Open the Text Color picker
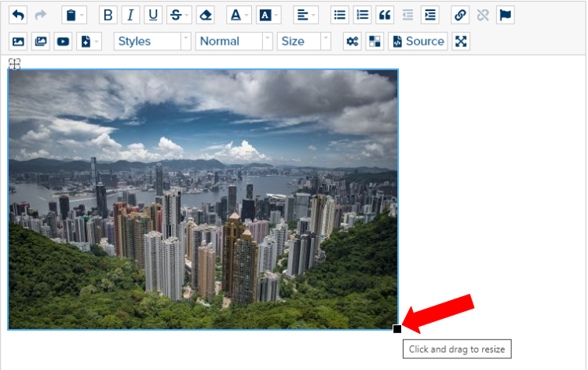 tap(239, 15)
